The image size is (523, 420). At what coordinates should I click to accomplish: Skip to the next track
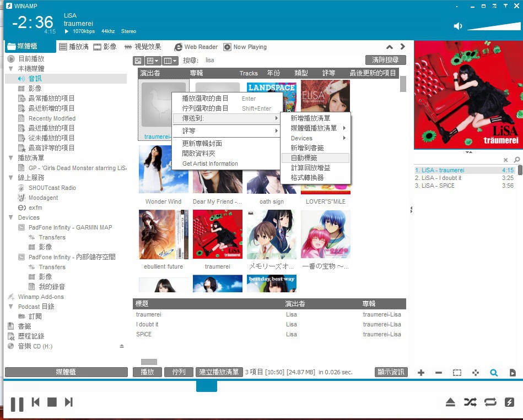[69, 402]
